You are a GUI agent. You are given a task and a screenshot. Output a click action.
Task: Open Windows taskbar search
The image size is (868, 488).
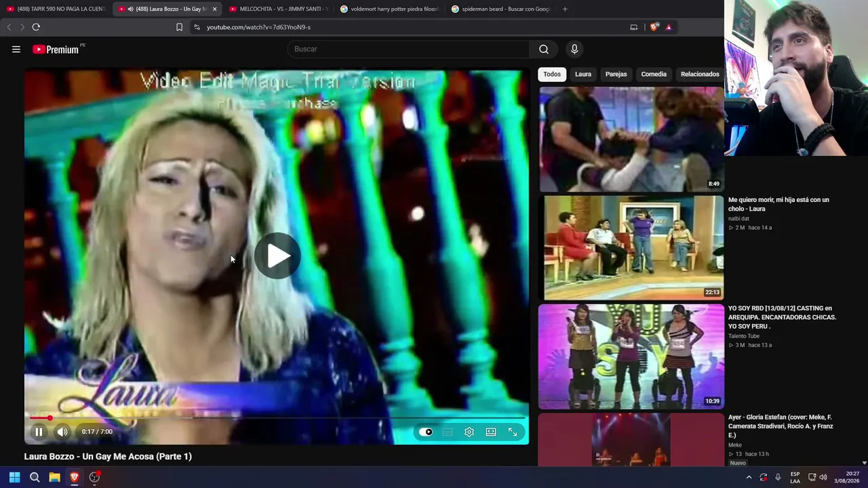(x=35, y=477)
